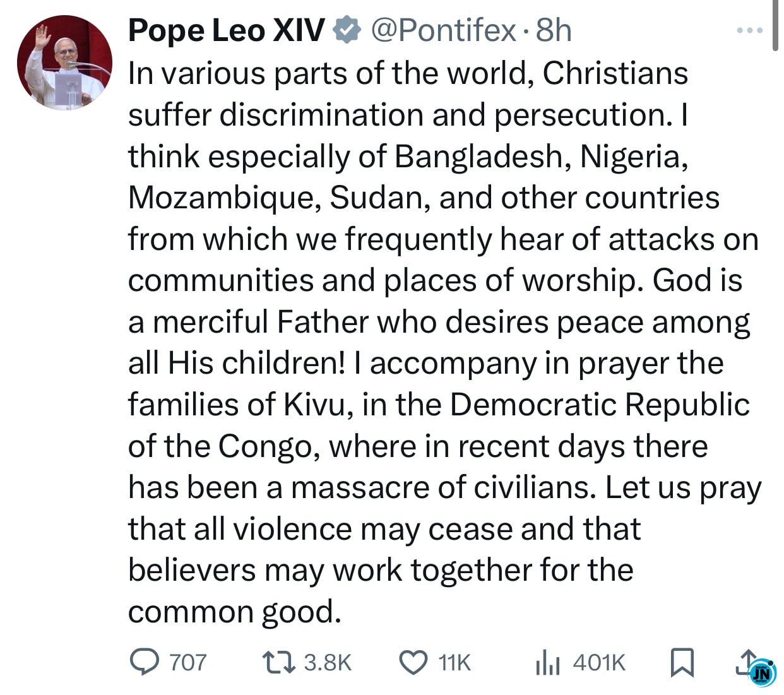Like the tweet with the heart icon
784x695 pixels.
413,662
